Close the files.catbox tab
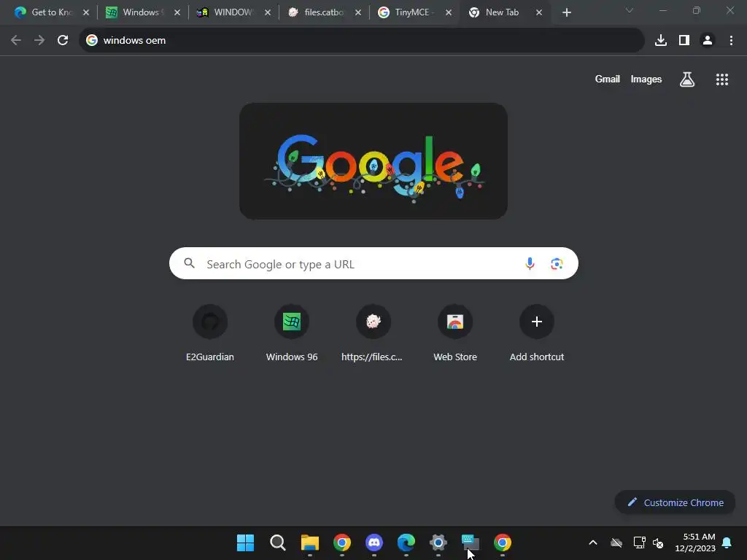Viewport: 747px width, 560px height. (x=357, y=12)
